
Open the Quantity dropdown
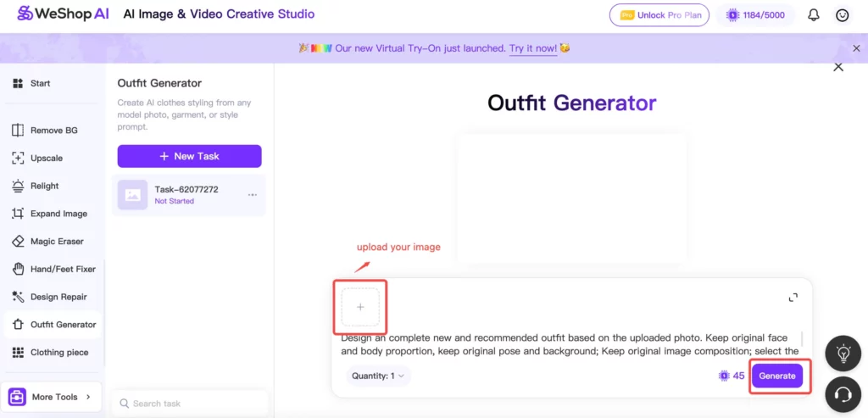[379, 376]
